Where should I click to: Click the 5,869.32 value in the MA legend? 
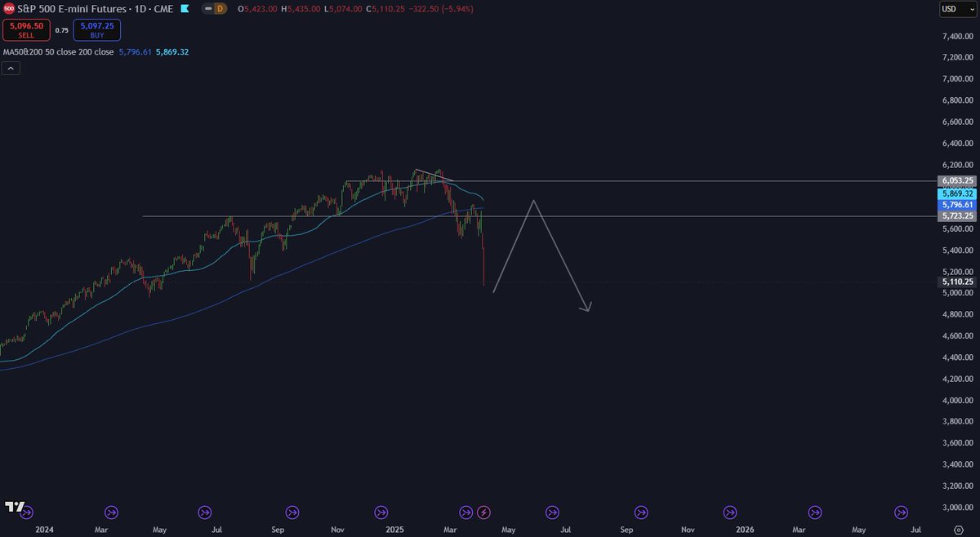tap(171, 51)
